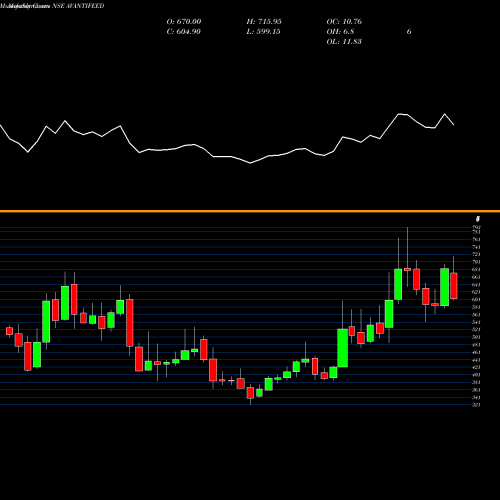Viewport: 500px width, 500px height.
Task: Click the 601 price axis label
Action: point(476,300)
